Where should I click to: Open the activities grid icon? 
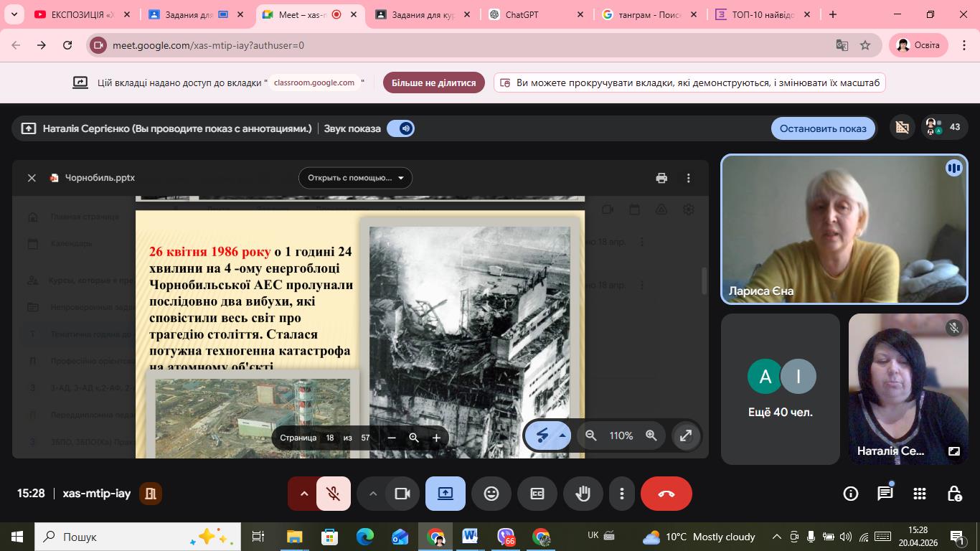[920, 494]
